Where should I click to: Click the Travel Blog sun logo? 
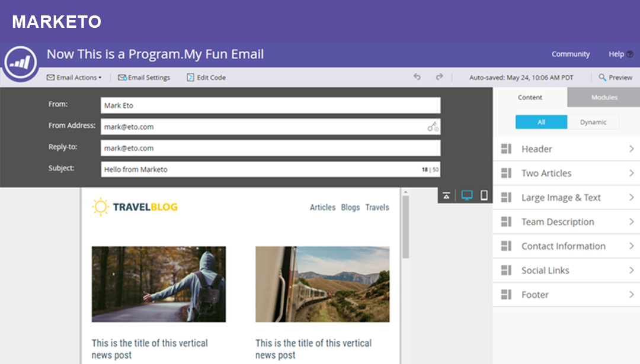click(101, 207)
